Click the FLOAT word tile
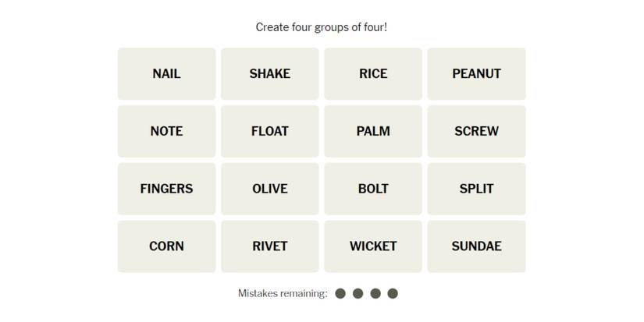 [269, 131]
